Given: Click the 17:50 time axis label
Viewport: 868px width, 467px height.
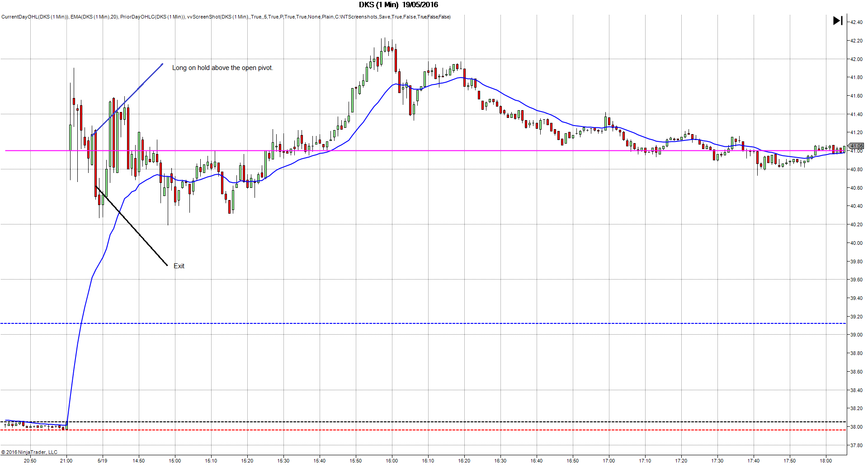Looking at the screenshot, I should click(790, 461).
